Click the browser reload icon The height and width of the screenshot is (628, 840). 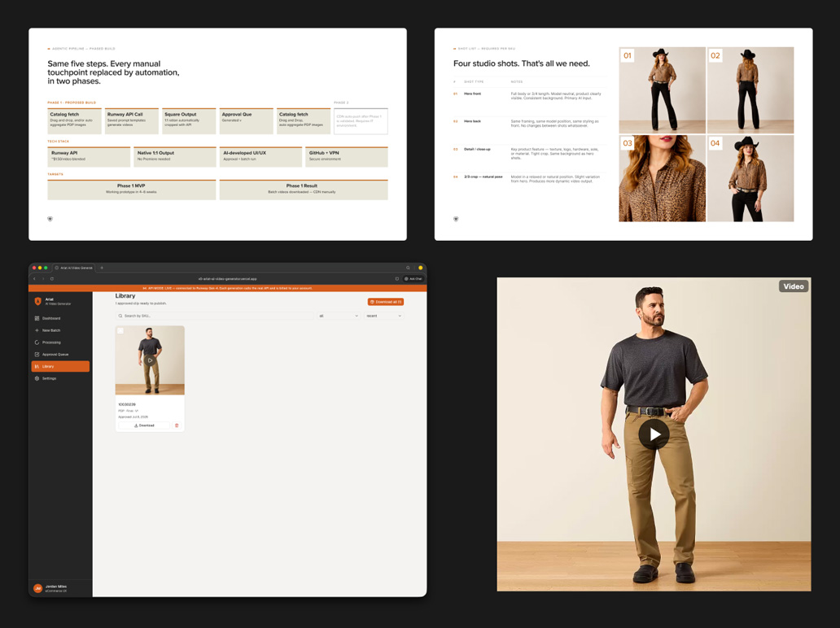click(x=52, y=279)
